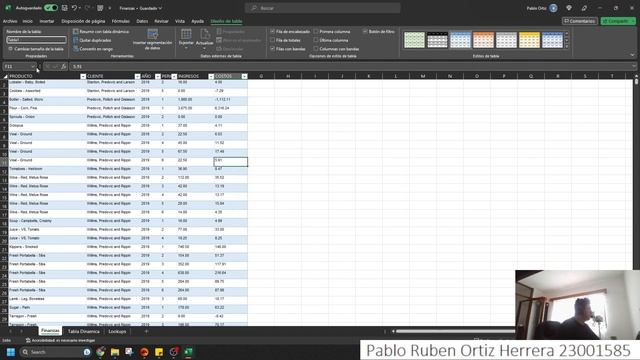Toggle Fila de encabezado checkbox

click(273, 31)
